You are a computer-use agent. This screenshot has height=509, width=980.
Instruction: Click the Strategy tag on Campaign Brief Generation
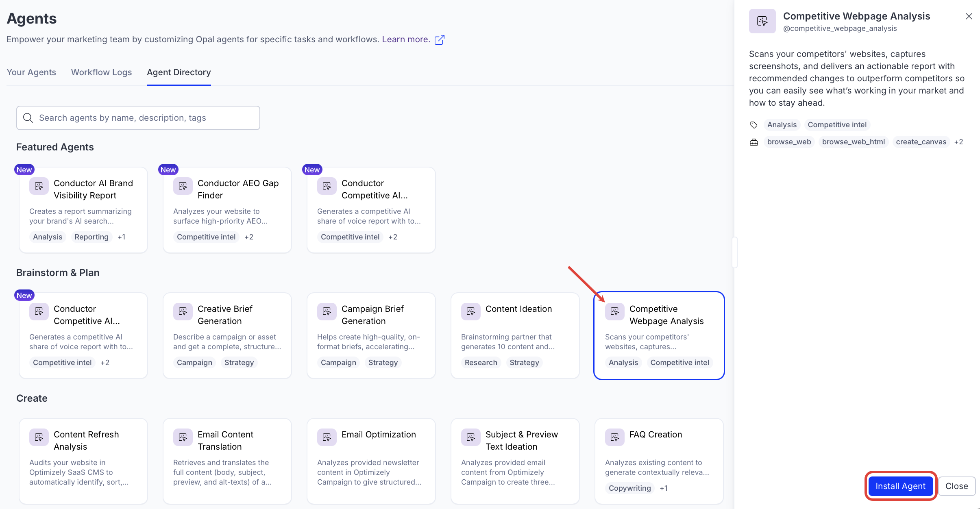point(383,363)
